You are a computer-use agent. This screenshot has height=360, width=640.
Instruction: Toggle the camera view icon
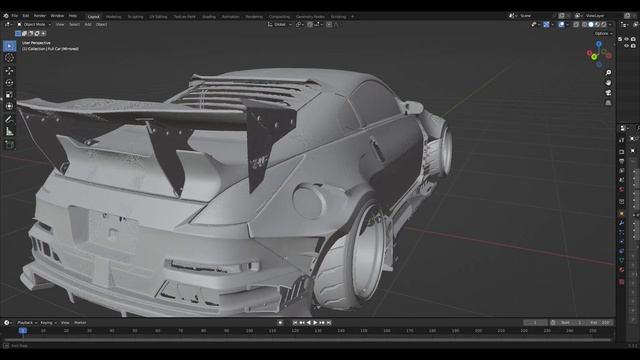pyautogui.click(x=608, y=93)
